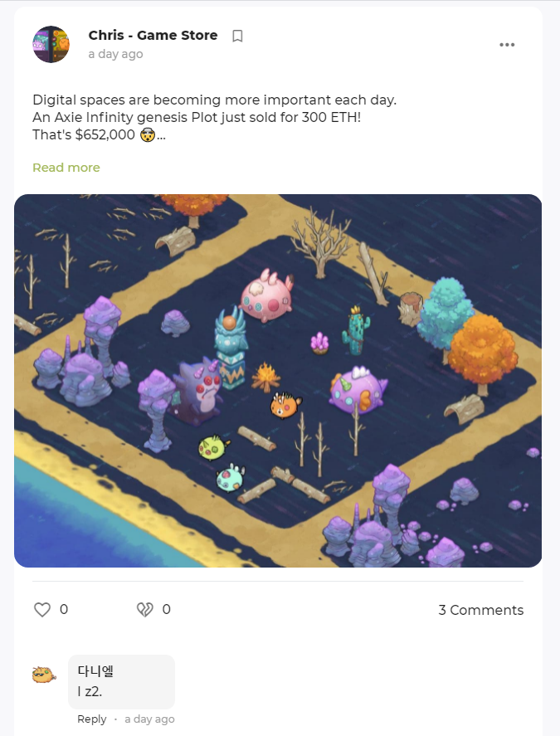The image size is (560, 736).
Task: Select the 'I z2.' comment text
Action: tap(90, 691)
